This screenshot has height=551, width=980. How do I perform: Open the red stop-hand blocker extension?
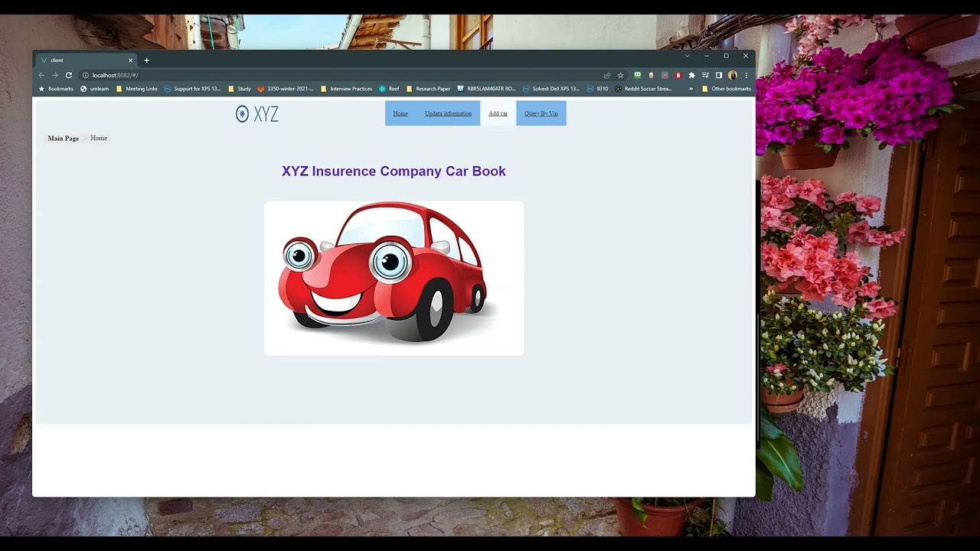pyautogui.click(x=678, y=75)
